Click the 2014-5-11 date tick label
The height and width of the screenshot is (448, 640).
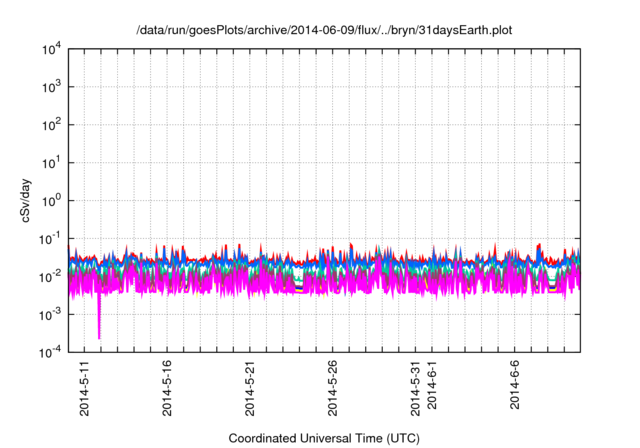click(84, 388)
